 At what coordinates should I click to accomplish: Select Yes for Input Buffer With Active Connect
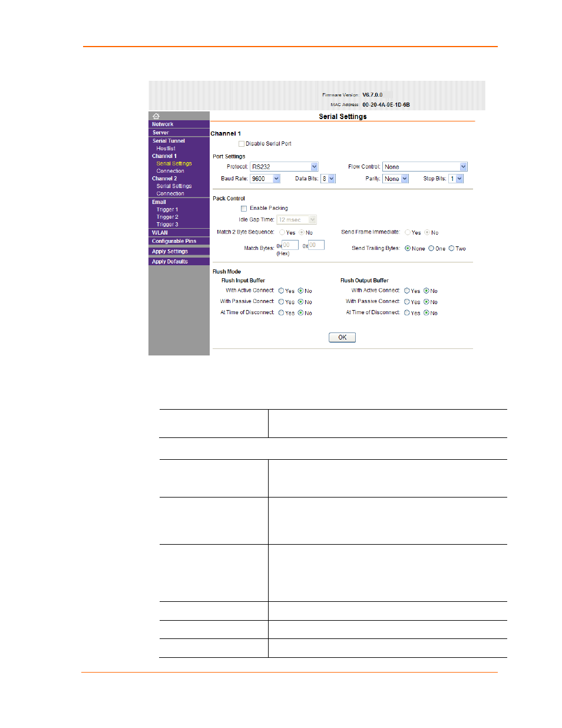pyautogui.click(x=282, y=291)
